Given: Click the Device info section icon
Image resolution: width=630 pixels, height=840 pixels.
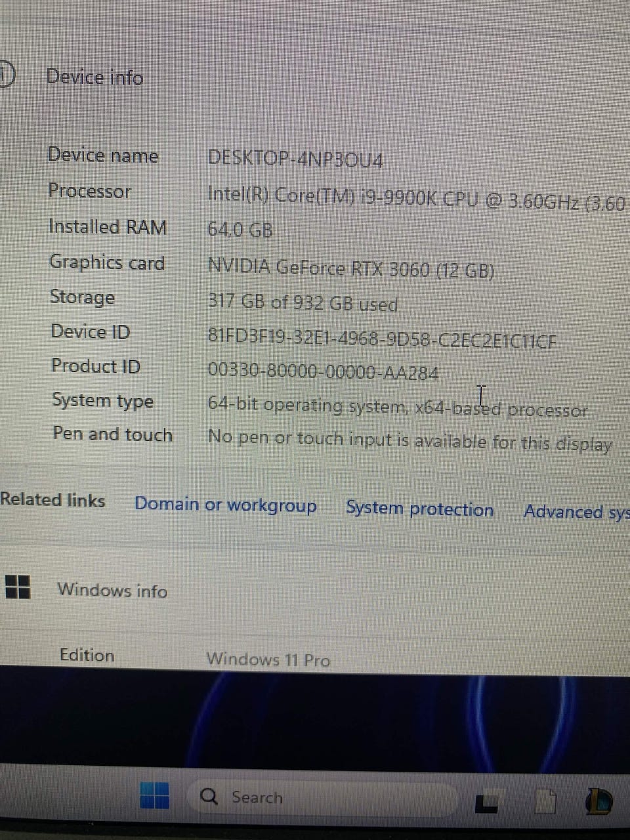Looking at the screenshot, I should pyautogui.click(x=6, y=74).
